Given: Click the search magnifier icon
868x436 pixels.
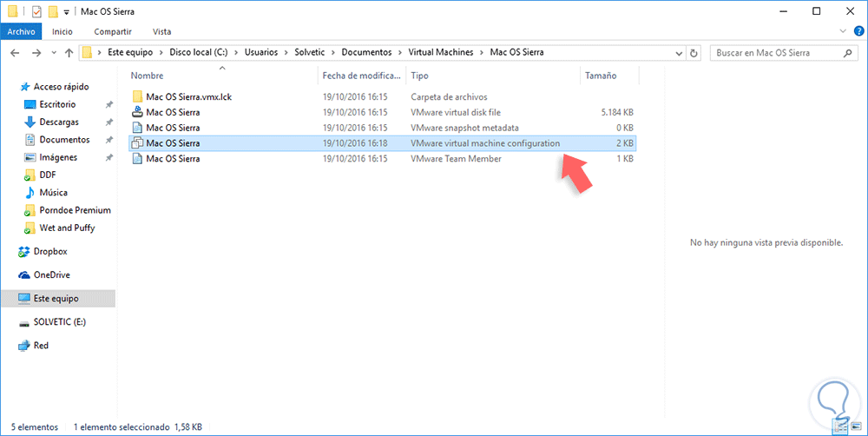Looking at the screenshot, I should tap(847, 53).
